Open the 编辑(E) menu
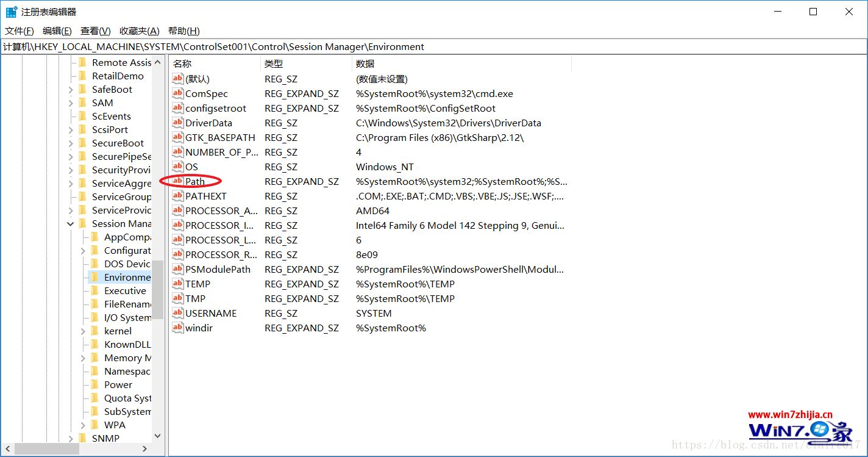 57,31
